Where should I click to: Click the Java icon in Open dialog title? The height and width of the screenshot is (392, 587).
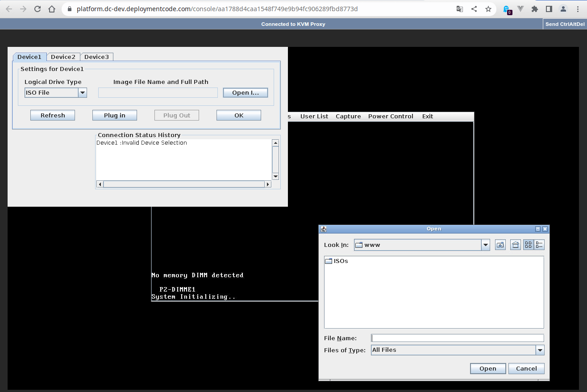click(x=324, y=229)
